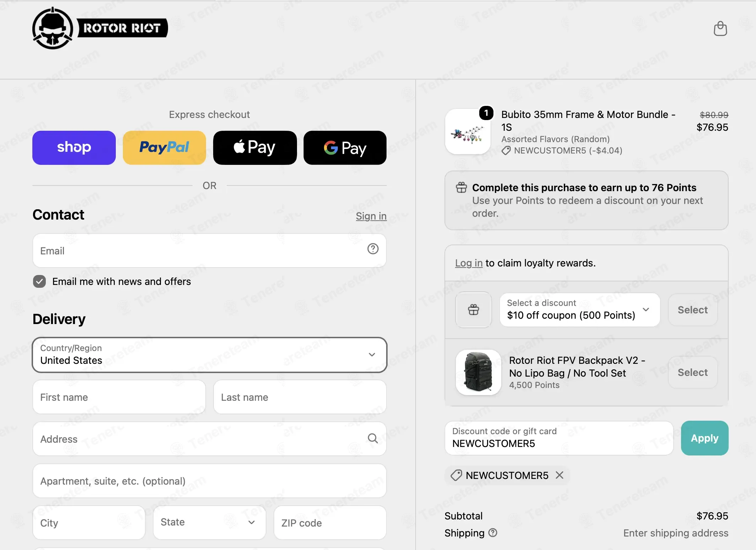The height and width of the screenshot is (550, 756).
Task: Click the 'Enter shipping address' text
Action: [676, 533]
